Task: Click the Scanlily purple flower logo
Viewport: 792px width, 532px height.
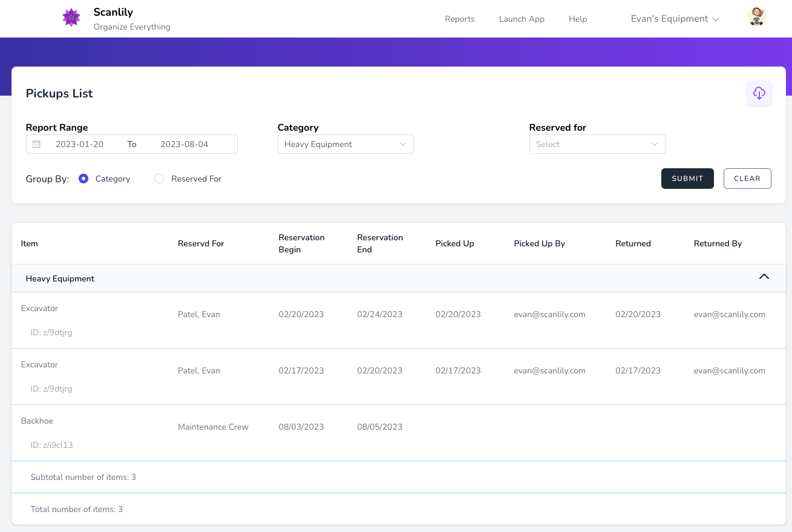Action: click(x=71, y=18)
